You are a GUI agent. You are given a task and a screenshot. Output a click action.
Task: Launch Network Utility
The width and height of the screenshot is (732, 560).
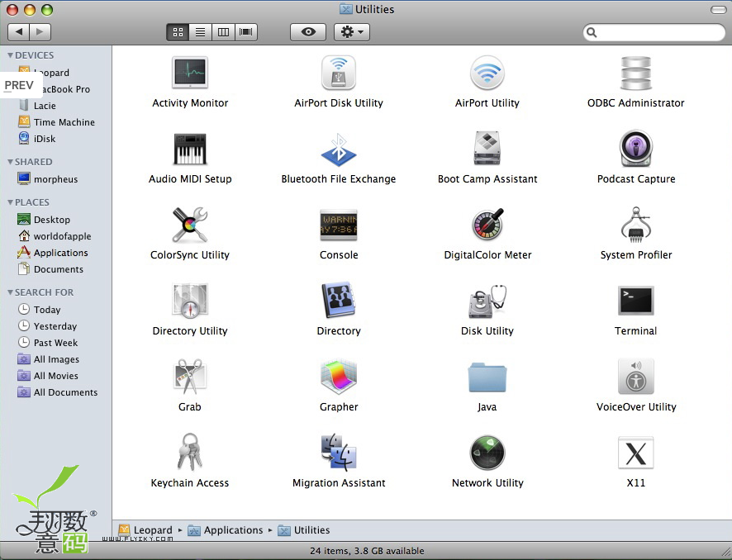[x=487, y=453]
